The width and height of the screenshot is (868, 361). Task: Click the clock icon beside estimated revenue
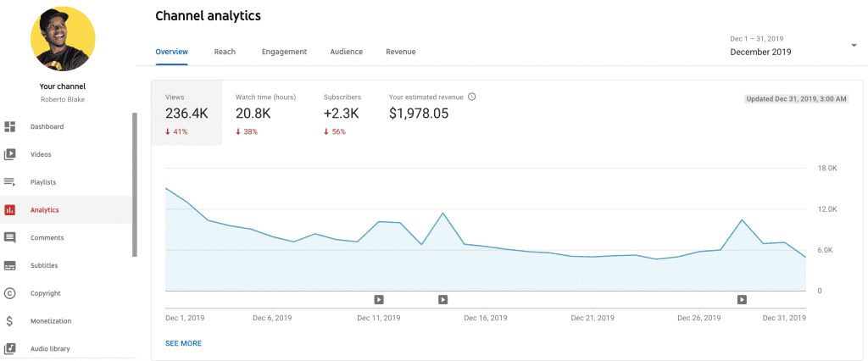pyautogui.click(x=472, y=97)
